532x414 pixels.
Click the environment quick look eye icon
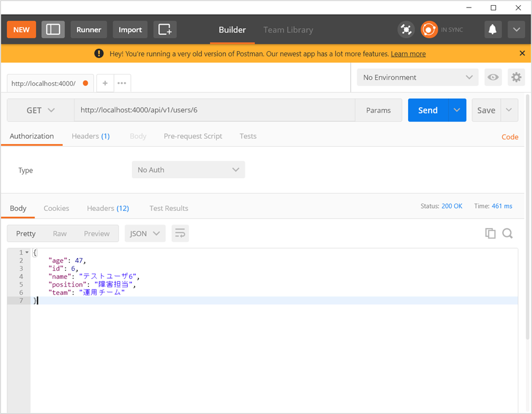click(x=493, y=77)
